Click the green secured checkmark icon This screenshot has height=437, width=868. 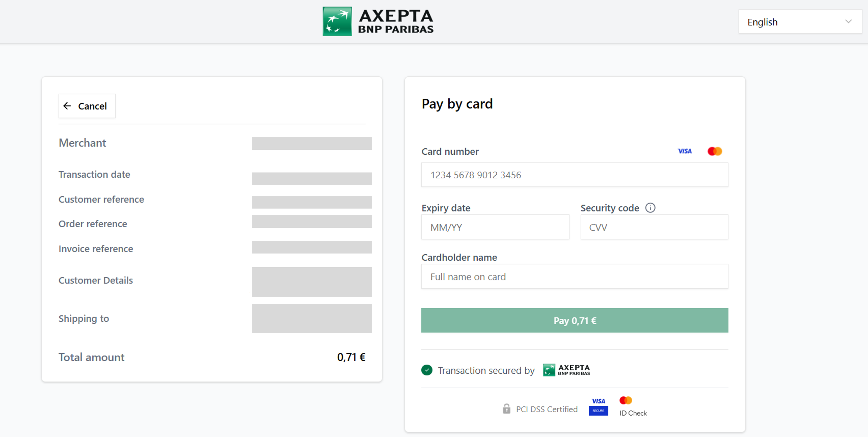(427, 370)
